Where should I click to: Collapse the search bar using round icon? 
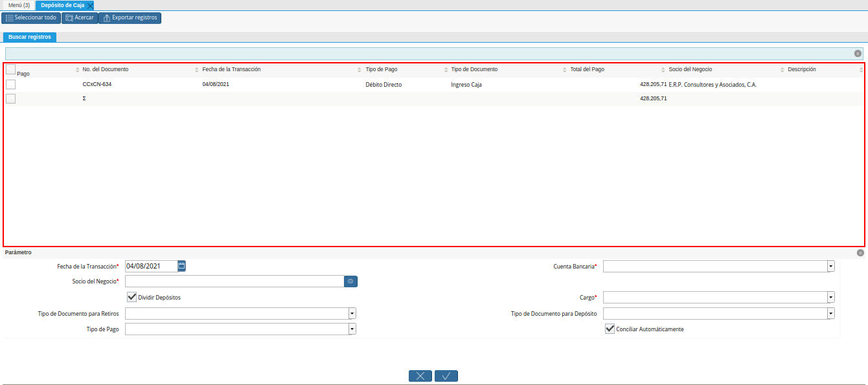point(858,54)
